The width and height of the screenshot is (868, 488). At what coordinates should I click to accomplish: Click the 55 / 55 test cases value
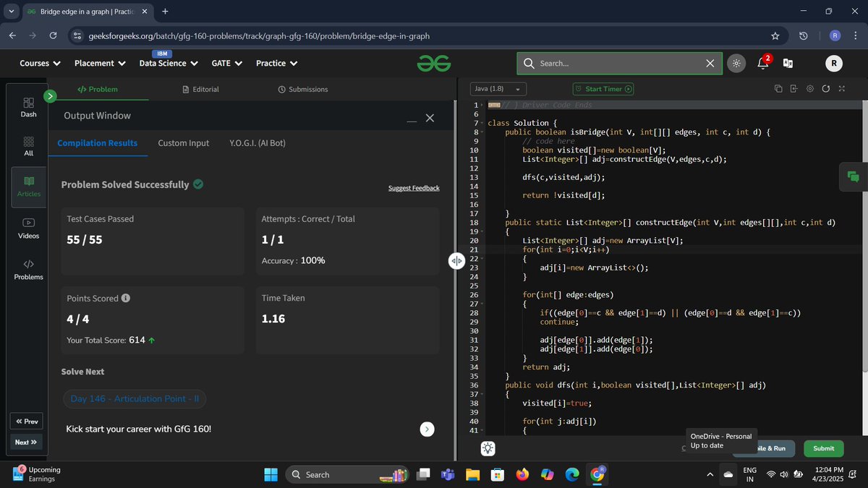[x=84, y=239]
